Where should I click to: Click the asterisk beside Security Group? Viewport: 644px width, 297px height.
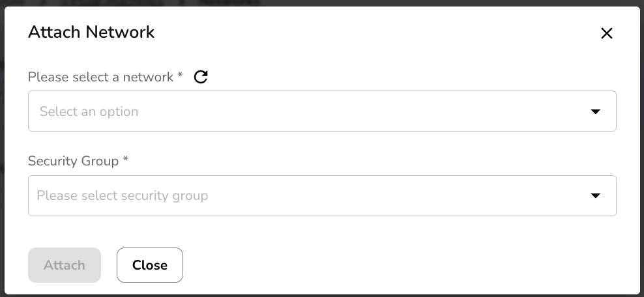pyautogui.click(x=125, y=160)
